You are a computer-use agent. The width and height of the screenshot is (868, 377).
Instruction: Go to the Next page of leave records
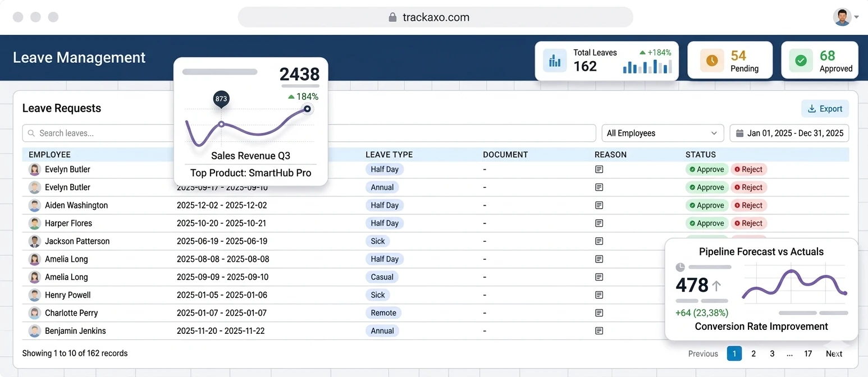pyautogui.click(x=834, y=353)
